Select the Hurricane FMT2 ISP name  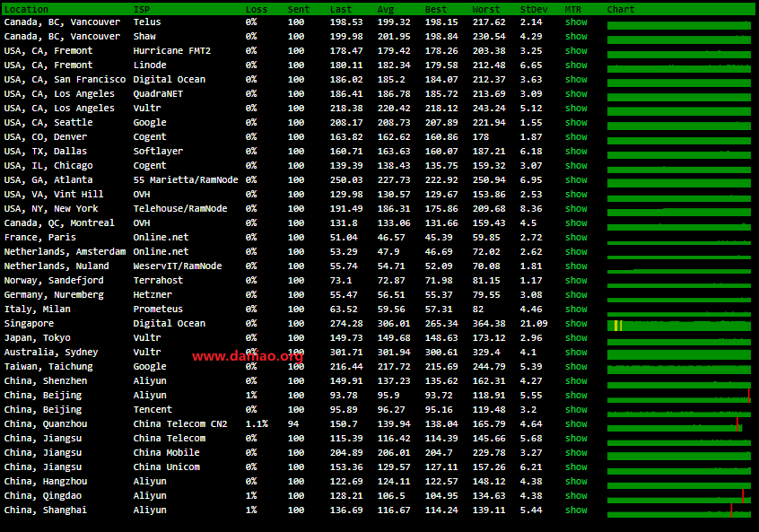[172, 51]
